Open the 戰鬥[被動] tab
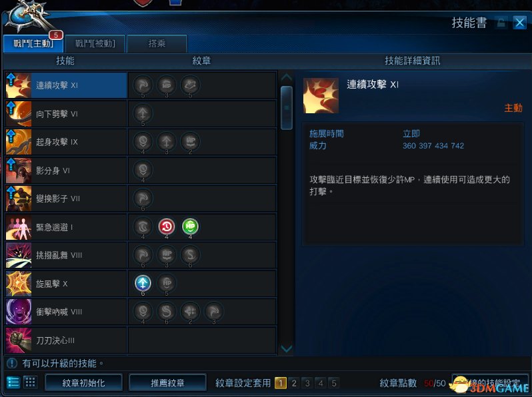 pos(95,43)
